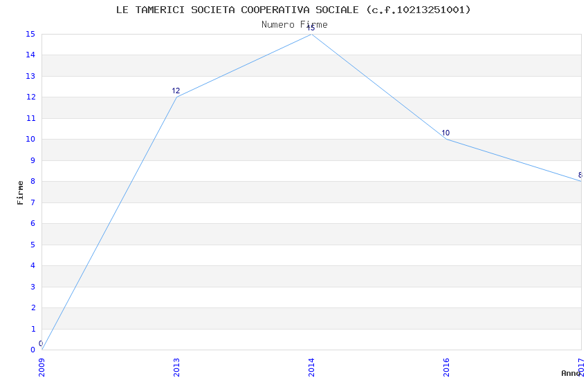Click the y-axis tick value 8
This screenshot has height=380, width=588.
(33, 181)
